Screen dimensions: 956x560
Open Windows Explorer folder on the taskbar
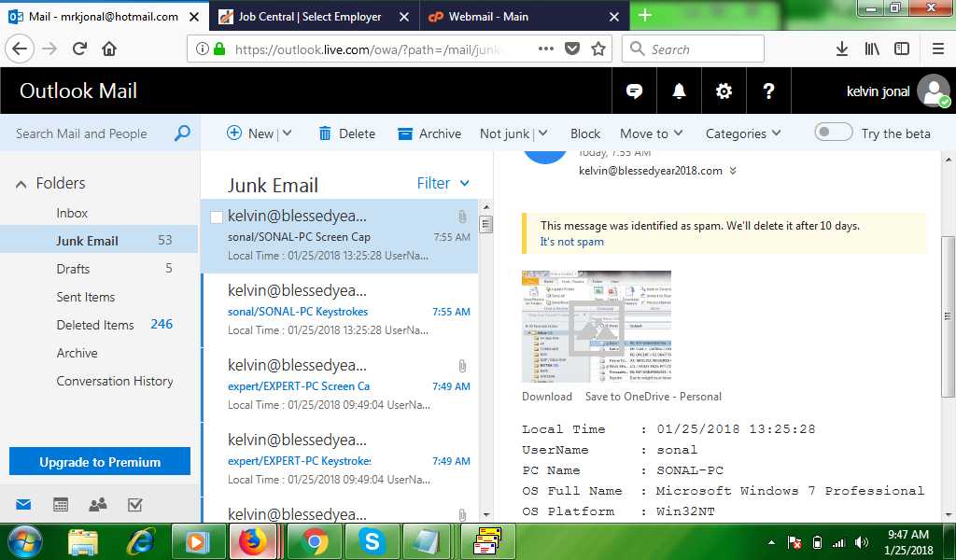[83, 541]
